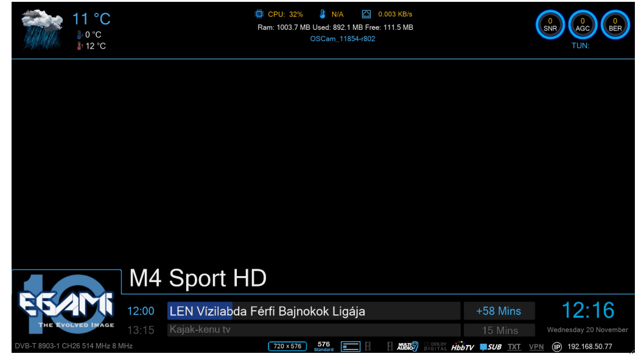Click the low temperature 0 °C thermometer icon
Viewport: 644px width, 362px height.
(80, 35)
